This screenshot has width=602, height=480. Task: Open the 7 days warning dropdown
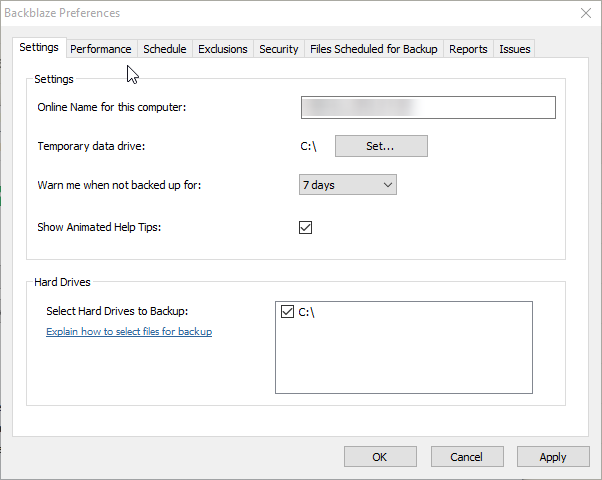[348, 185]
